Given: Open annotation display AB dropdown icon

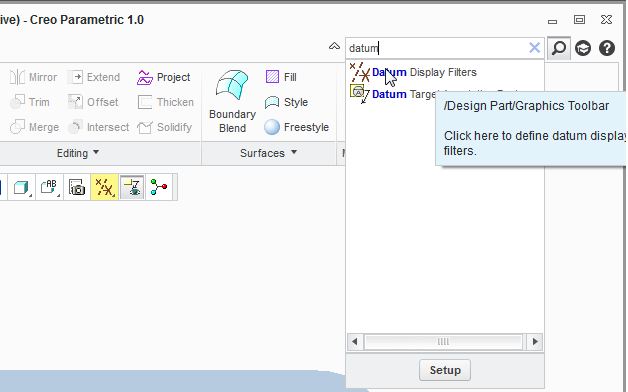Looking at the screenshot, I should click(49, 187).
